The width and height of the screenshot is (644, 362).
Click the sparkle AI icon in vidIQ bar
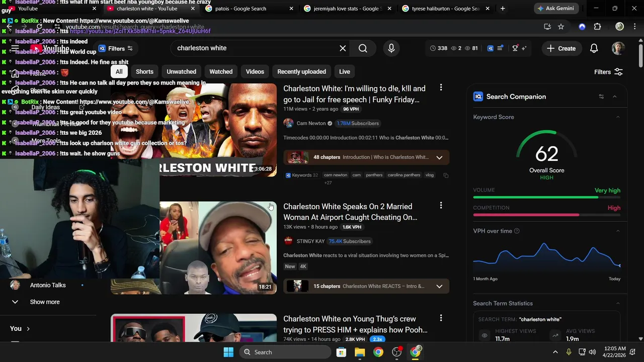point(524,48)
